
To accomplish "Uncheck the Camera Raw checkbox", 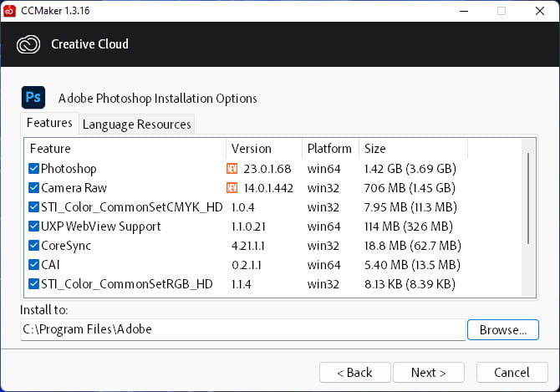I will click(x=33, y=187).
